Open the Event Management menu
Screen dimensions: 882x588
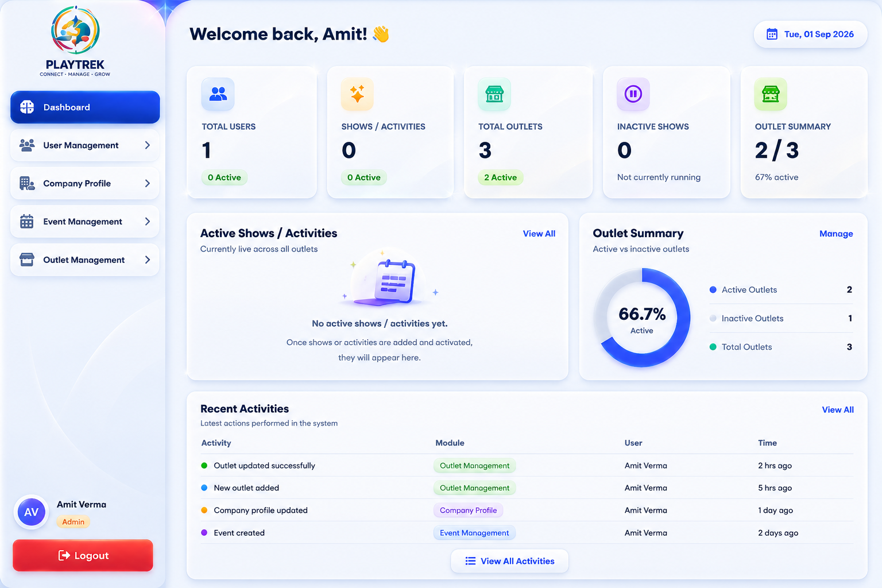click(x=85, y=222)
